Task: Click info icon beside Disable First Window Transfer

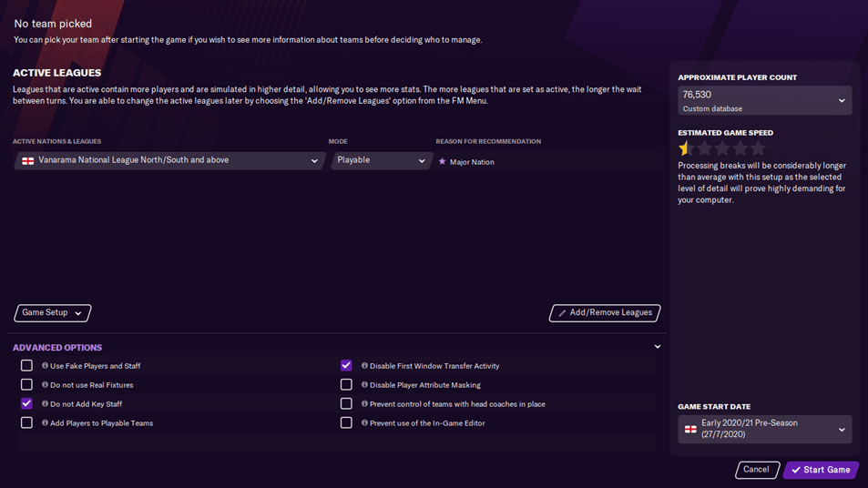Action: coord(364,366)
